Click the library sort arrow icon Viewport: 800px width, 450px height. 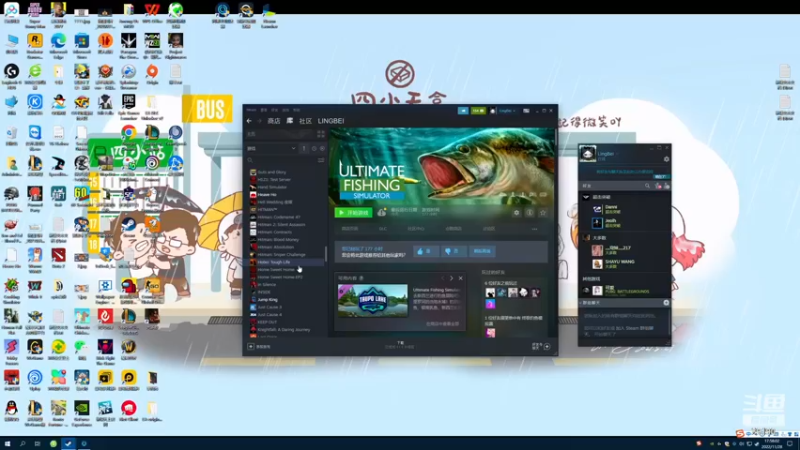304,148
